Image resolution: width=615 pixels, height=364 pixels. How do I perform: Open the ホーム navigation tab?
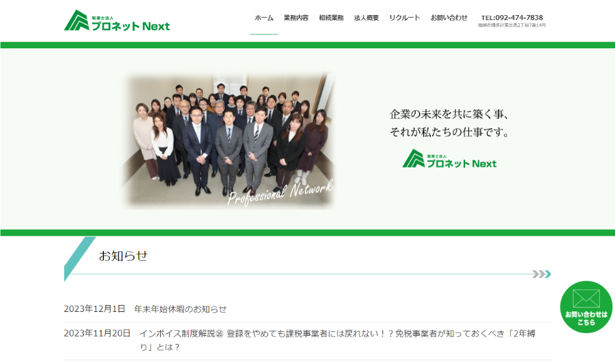264,18
